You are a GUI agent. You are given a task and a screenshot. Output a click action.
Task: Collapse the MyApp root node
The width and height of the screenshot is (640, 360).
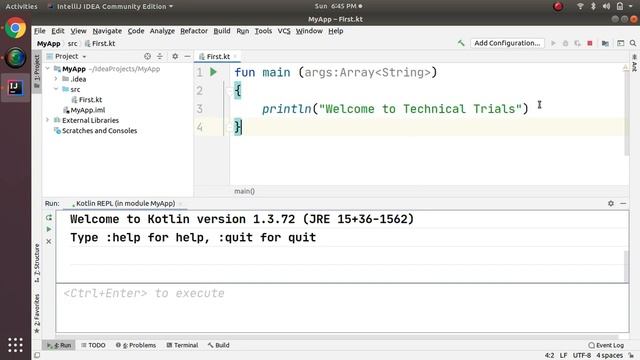point(48,69)
